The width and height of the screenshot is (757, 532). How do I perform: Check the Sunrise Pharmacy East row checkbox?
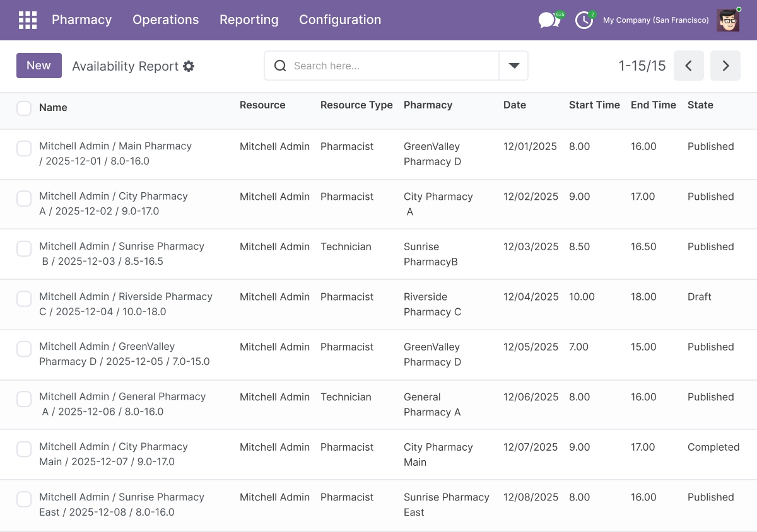tap(24, 499)
